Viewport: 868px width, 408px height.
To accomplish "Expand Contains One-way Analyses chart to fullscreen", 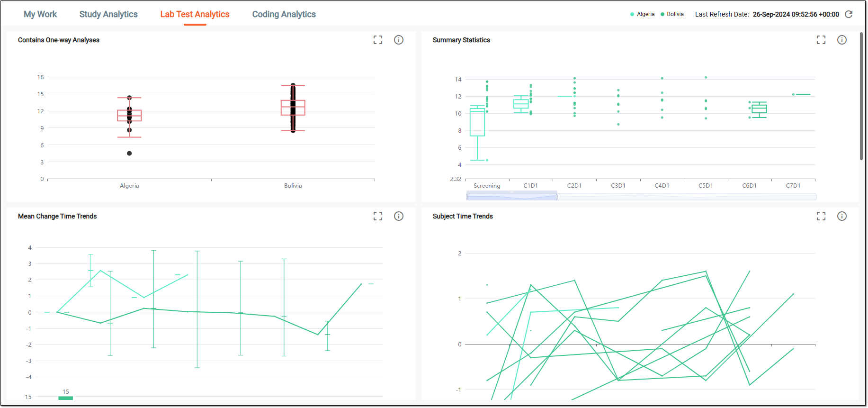I will click(378, 40).
